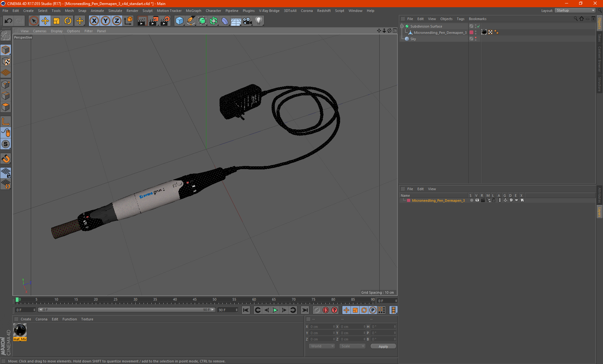Open the Array modeling objects
The image size is (603, 364).
(x=214, y=21)
